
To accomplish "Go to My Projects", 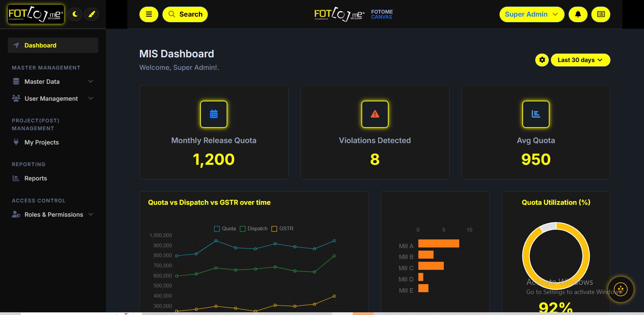I will pyautogui.click(x=41, y=142).
